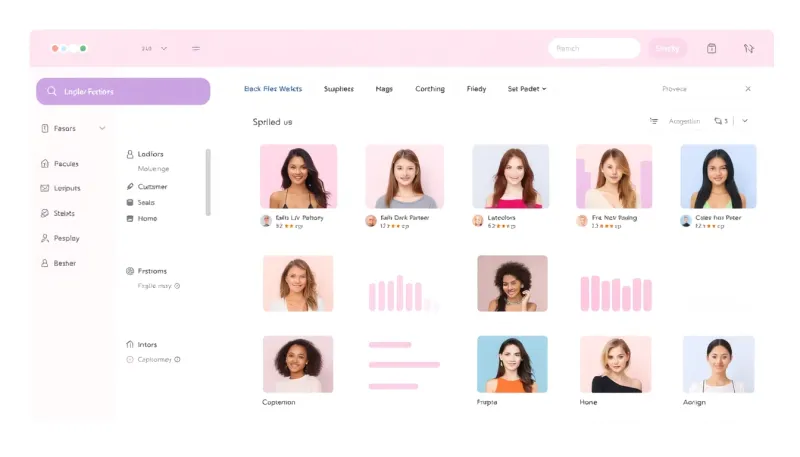Click the Stelats sidebar icon

[x=45, y=213]
